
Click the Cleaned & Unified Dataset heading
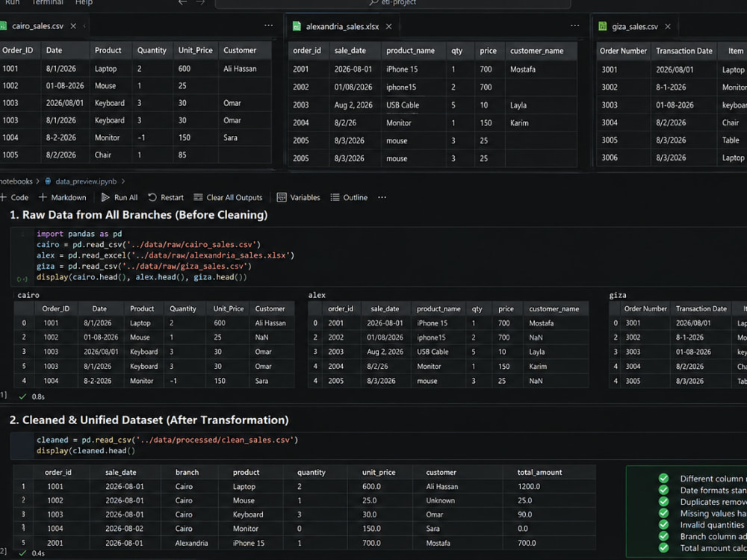[149, 420]
